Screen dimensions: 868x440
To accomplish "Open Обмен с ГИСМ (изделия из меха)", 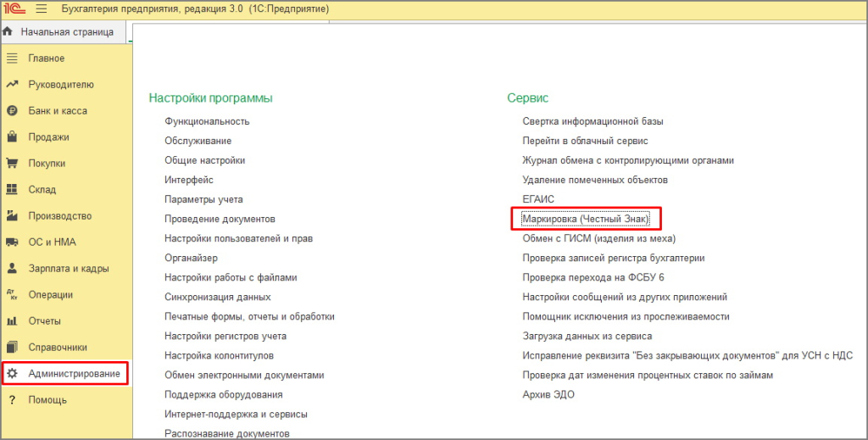I will (599, 238).
